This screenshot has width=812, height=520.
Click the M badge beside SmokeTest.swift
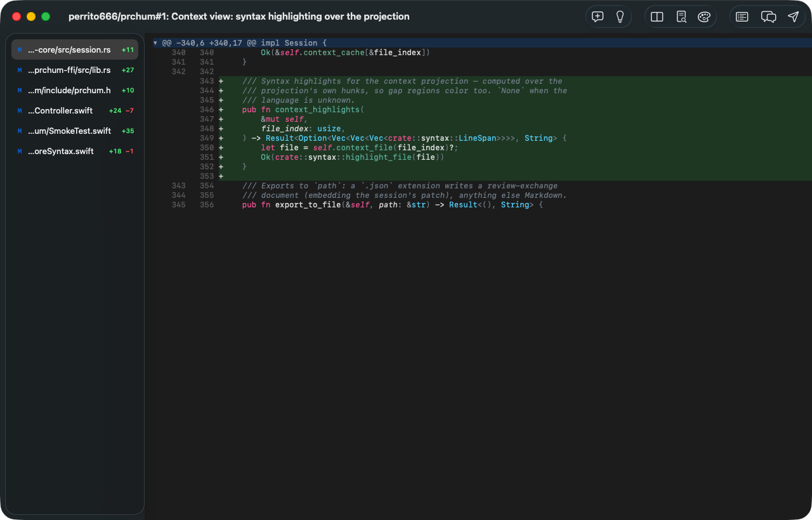coord(20,131)
